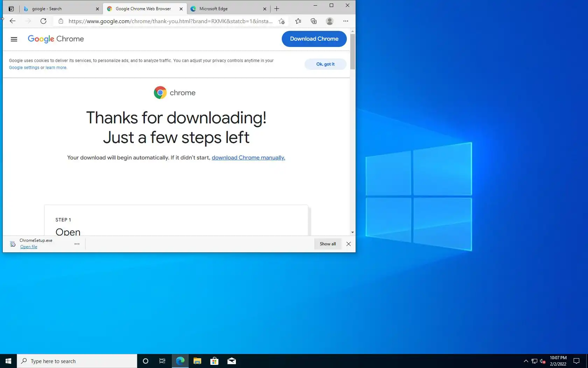Open Task View on the taskbar
Image resolution: width=588 pixels, height=368 pixels.
coord(162,361)
